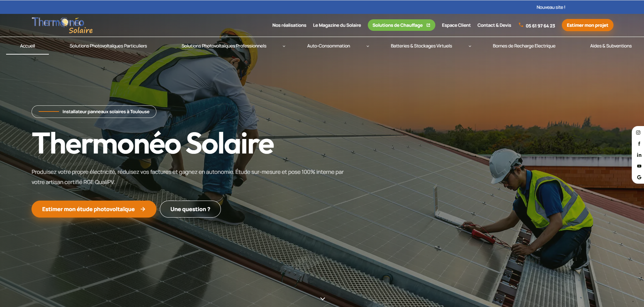Open the Google social icon
644x307 pixels.
click(639, 177)
